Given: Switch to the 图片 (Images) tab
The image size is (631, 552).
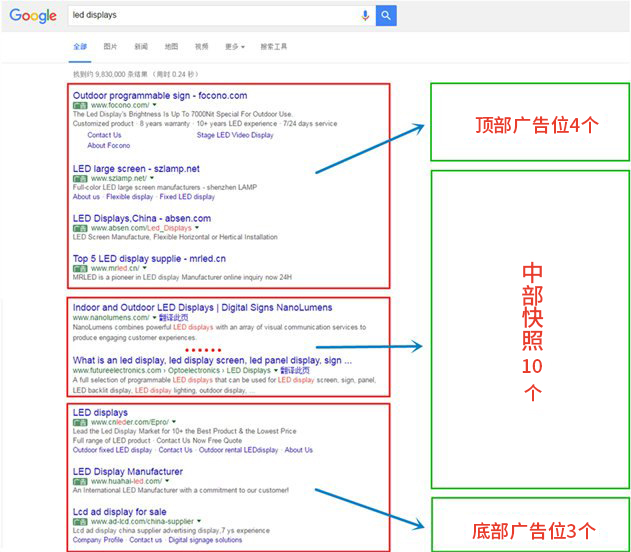Looking at the screenshot, I should tap(110, 47).
